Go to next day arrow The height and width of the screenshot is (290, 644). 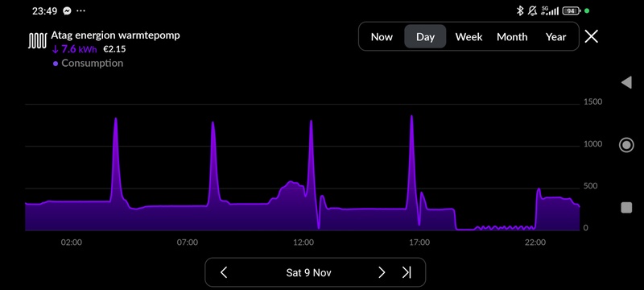[x=382, y=272]
